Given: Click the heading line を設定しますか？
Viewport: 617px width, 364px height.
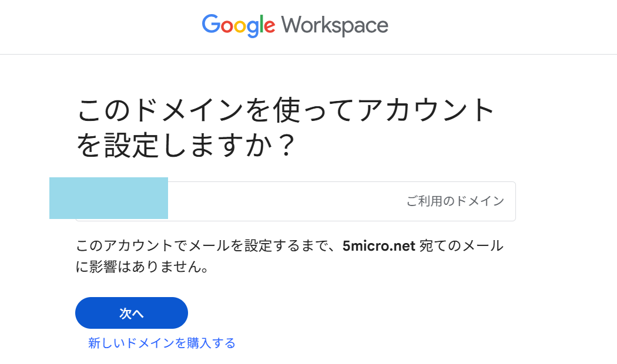Looking at the screenshot, I should point(186,146).
